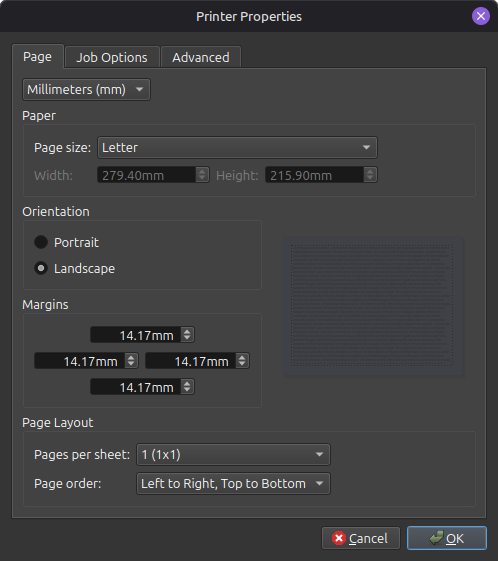The image size is (498, 561).
Task: Open the Page size Letter dropdown
Action: [x=237, y=147]
